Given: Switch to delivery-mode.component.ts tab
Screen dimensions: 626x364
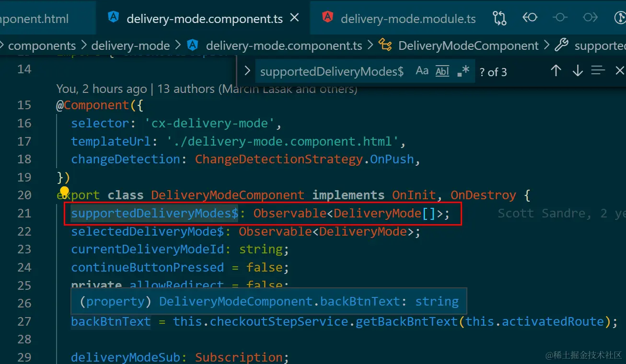Looking at the screenshot, I should [204, 19].
